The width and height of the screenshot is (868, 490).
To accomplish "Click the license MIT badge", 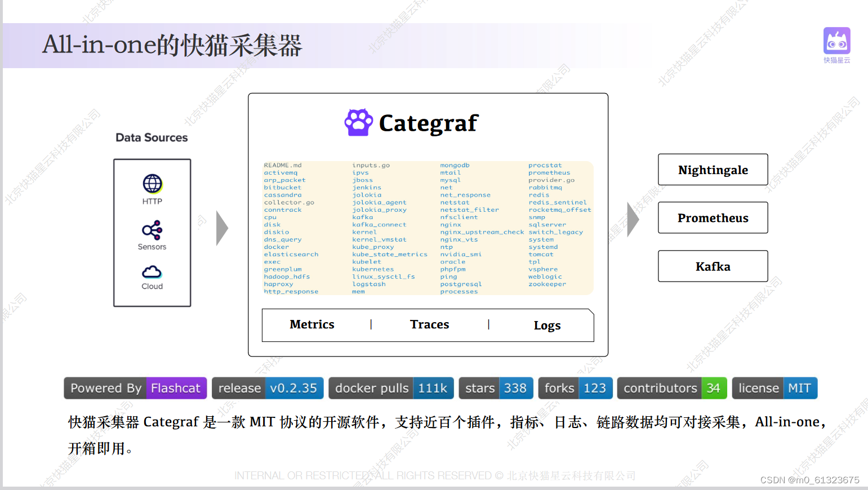I will click(774, 388).
